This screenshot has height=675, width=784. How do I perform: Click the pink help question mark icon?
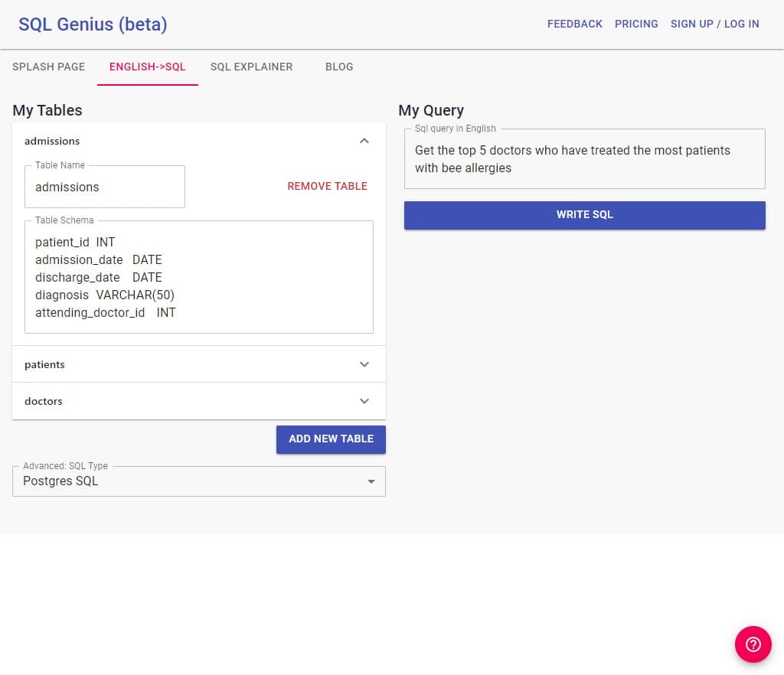click(x=753, y=644)
